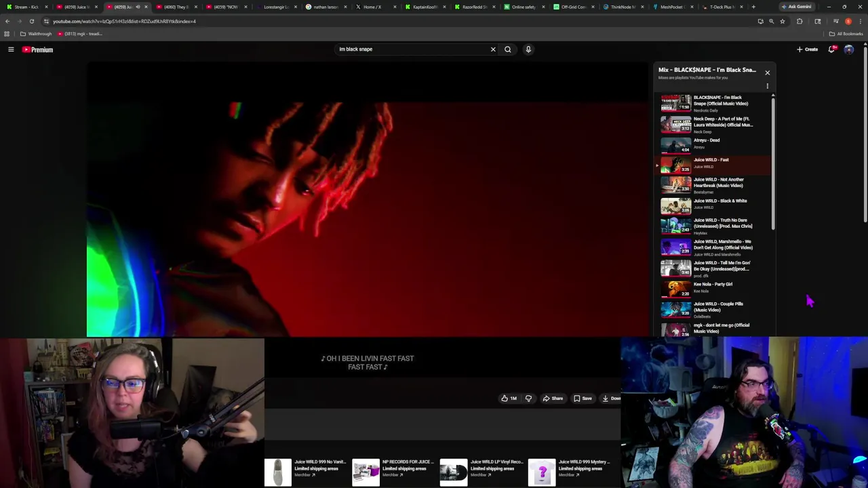This screenshot has height=488, width=868.
Task: Open Juice WRLD 999 Mystery merch item
Action: click(x=570, y=471)
